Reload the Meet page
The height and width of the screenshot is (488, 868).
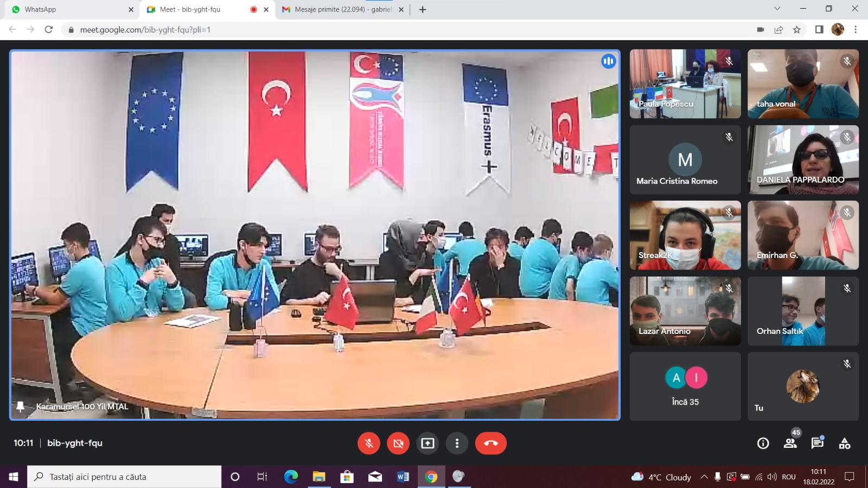coord(49,30)
